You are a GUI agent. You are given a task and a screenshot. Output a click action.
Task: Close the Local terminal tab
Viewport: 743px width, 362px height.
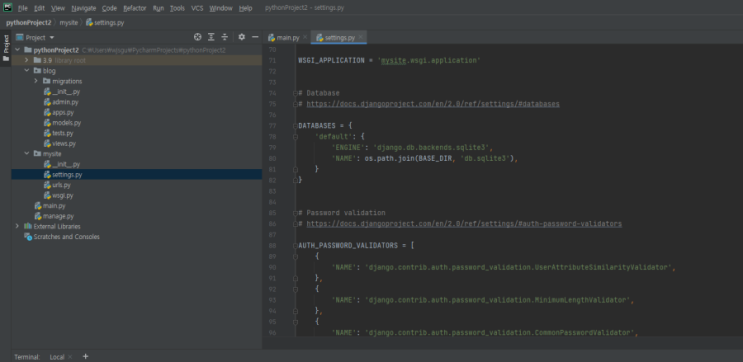click(x=70, y=357)
